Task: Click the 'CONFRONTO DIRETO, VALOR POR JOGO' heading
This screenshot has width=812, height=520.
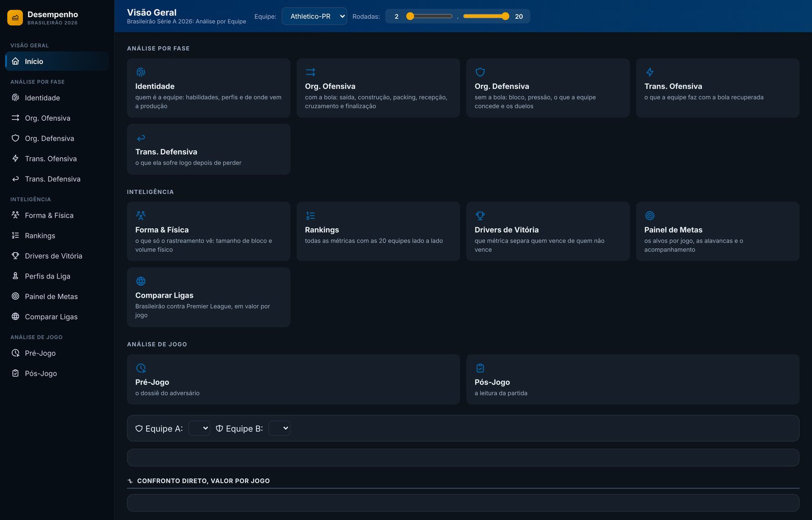Action: (204, 481)
